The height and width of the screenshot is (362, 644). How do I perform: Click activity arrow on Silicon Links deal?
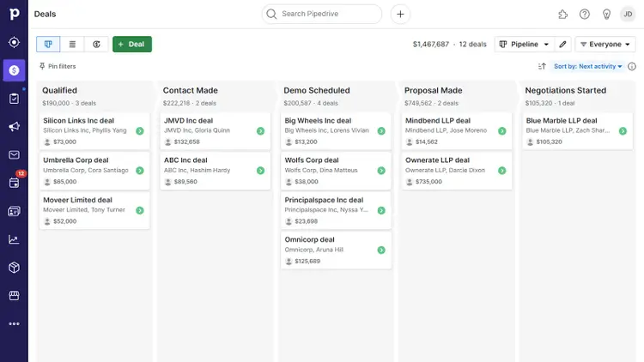tap(140, 131)
